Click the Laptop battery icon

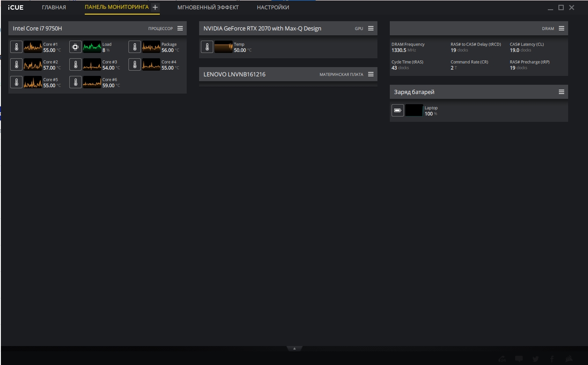click(398, 110)
